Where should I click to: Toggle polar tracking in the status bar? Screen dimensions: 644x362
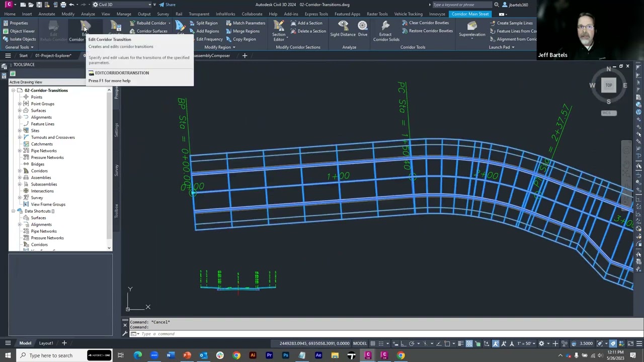pos(412,343)
